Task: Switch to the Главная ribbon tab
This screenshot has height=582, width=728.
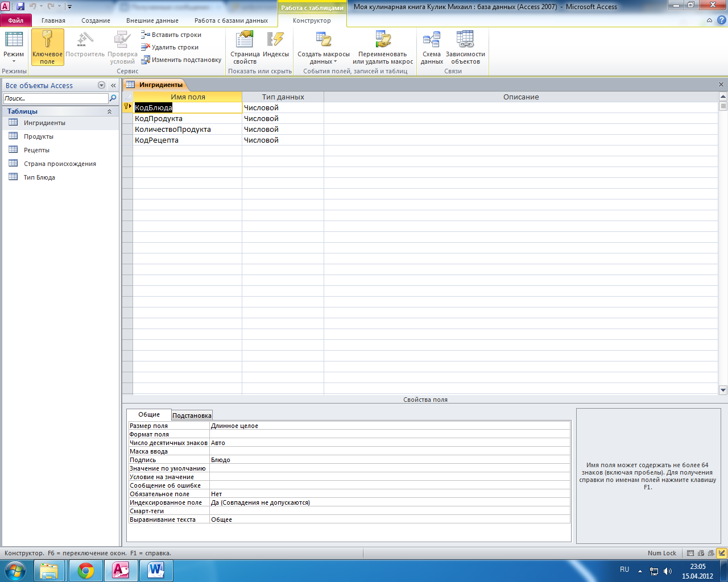Action: (x=53, y=20)
